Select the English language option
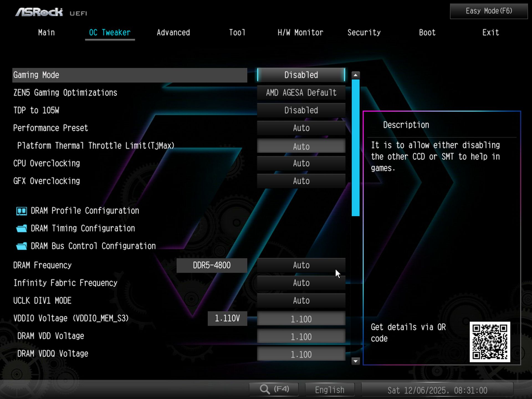 (329, 389)
